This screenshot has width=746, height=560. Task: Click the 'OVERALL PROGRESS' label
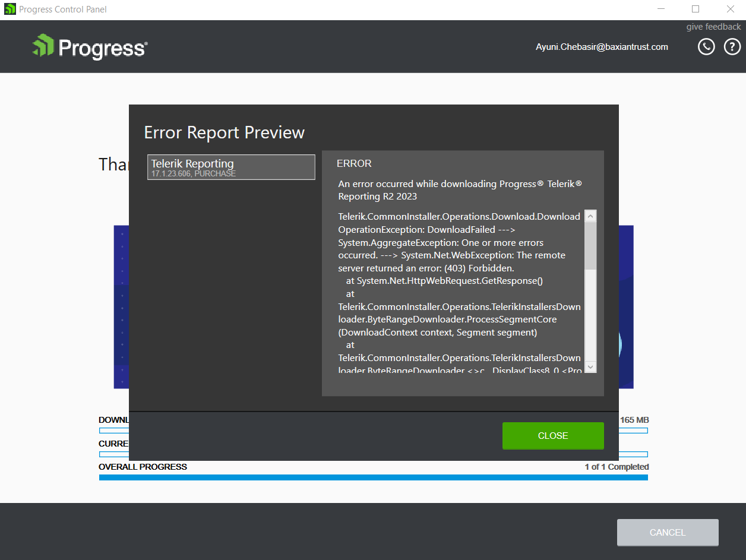[x=143, y=467]
